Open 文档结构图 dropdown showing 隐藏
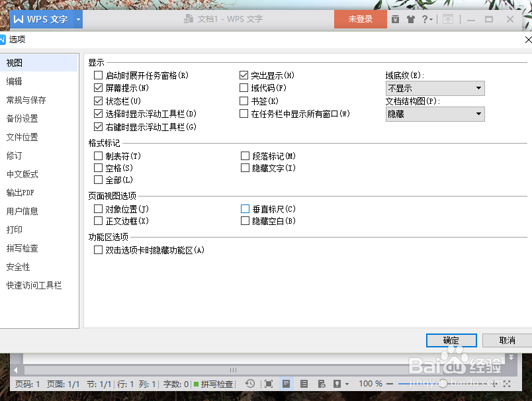This screenshot has width=532, height=401. (435, 114)
